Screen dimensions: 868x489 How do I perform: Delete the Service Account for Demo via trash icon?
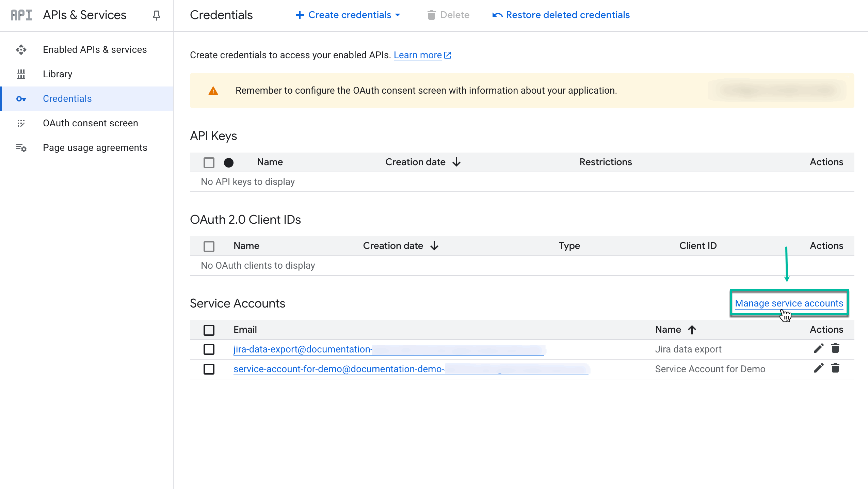point(836,368)
